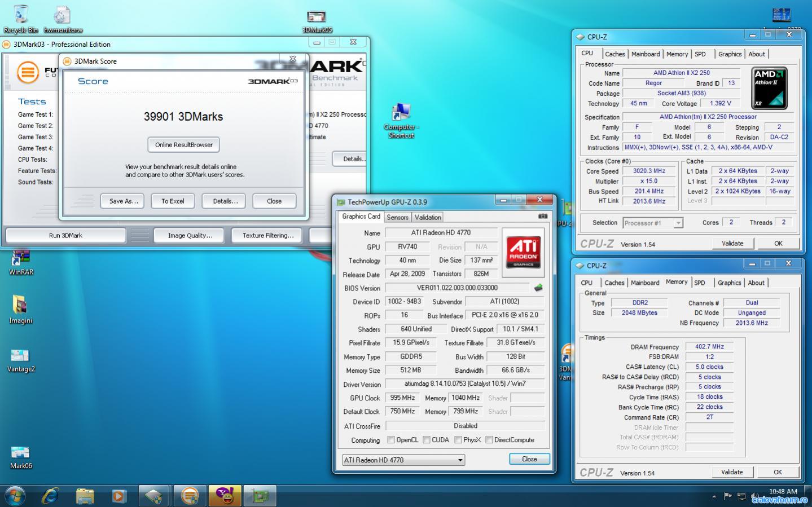Open the Vantage2 desktop icon
The width and height of the screenshot is (812, 507).
click(x=21, y=360)
